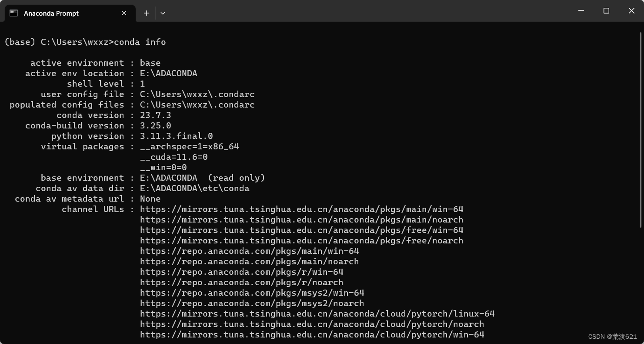Click the C:\Users\wxxz\.condarc config file path
This screenshot has height=344, width=644.
[x=197, y=94]
